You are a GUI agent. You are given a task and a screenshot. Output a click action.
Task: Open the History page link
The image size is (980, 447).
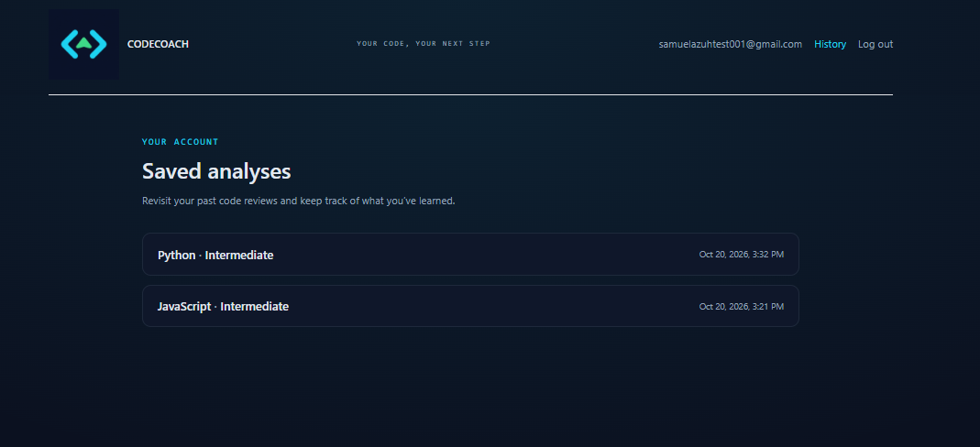830,44
